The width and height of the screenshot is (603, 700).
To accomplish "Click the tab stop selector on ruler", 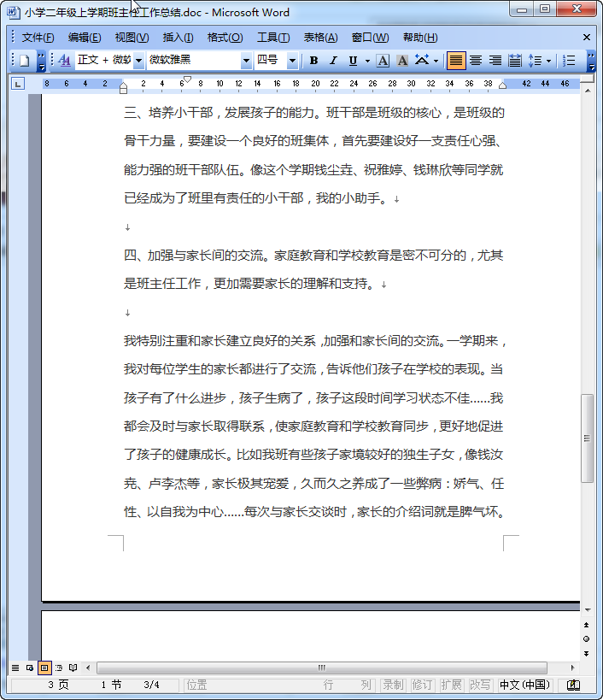I will [17, 84].
